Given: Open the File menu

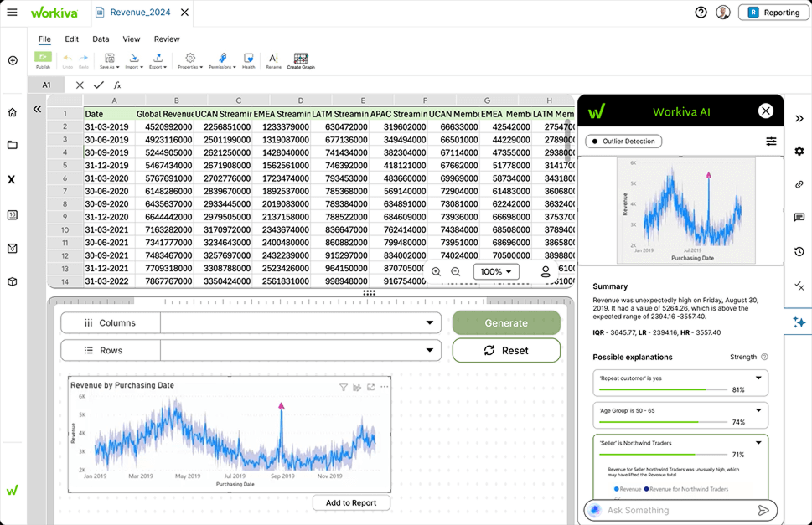Looking at the screenshot, I should pyautogui.click(x=44, y=39).
